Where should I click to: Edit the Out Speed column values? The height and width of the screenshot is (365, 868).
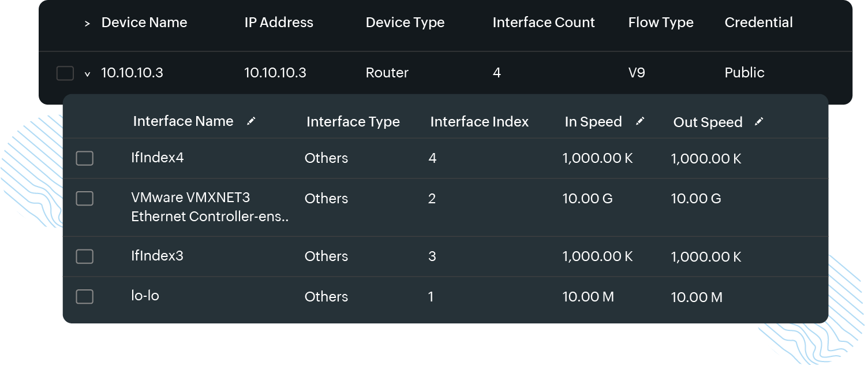(759, 121)
